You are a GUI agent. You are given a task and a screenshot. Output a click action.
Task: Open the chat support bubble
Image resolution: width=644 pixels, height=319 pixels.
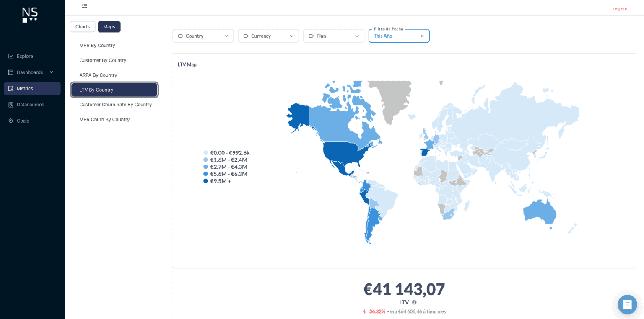point(627,304)
